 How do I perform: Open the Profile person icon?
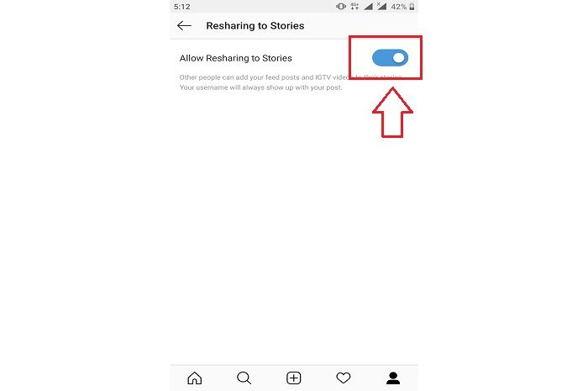[x=393, y=378]
